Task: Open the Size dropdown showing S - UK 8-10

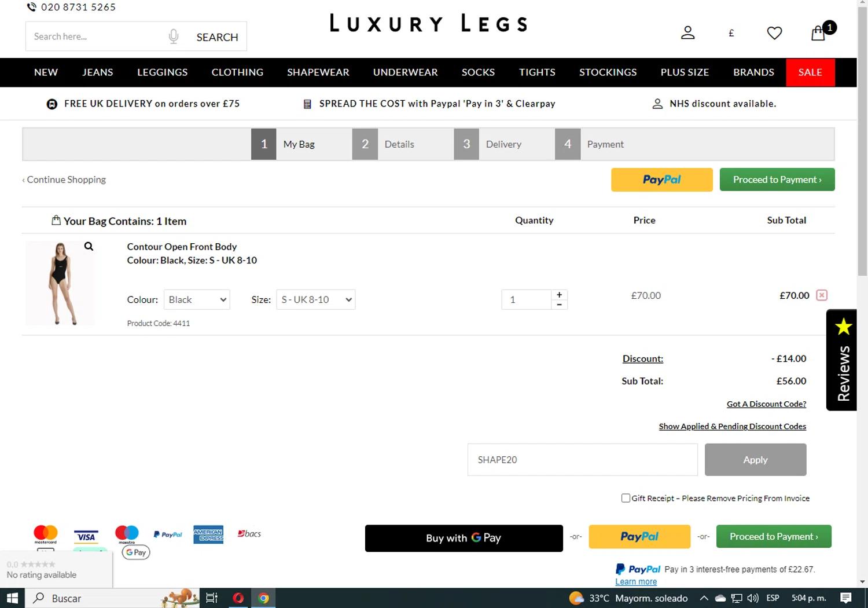Action: [316, 299]
